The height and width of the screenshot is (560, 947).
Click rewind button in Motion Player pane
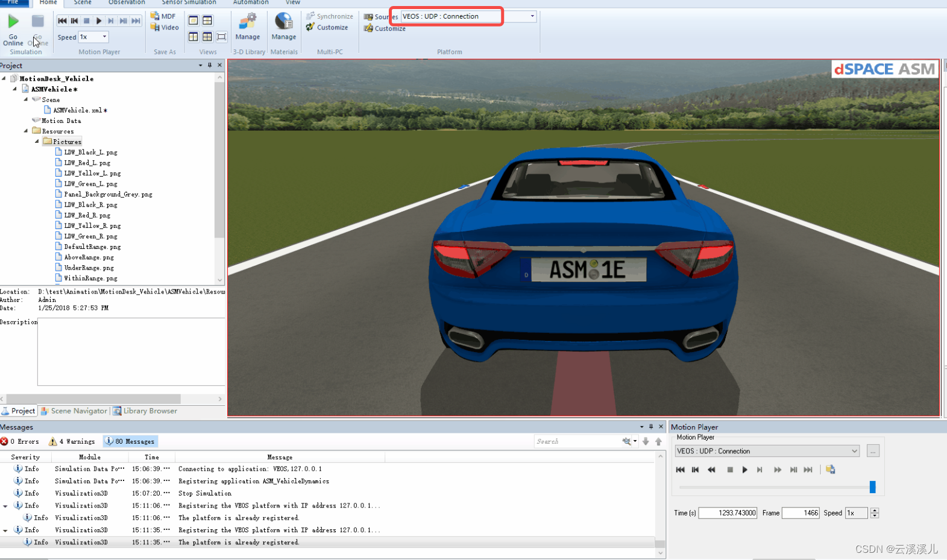pos(712,470)
